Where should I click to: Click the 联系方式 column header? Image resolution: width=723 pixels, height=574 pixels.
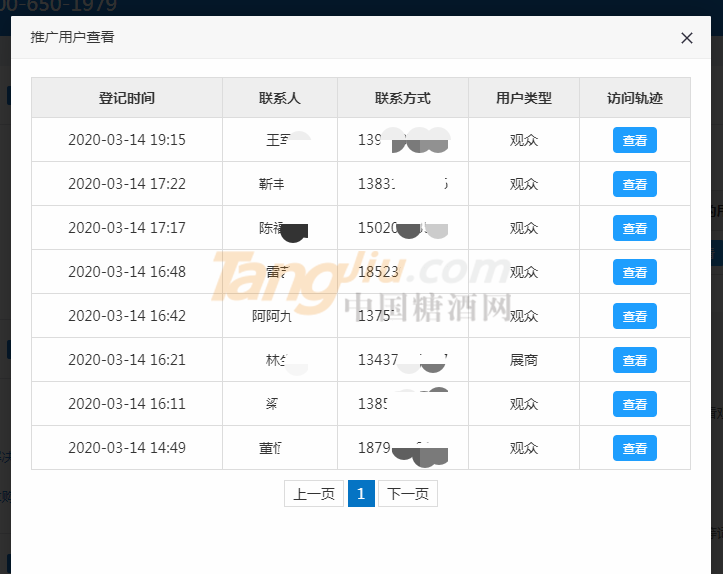coord(403,98)
